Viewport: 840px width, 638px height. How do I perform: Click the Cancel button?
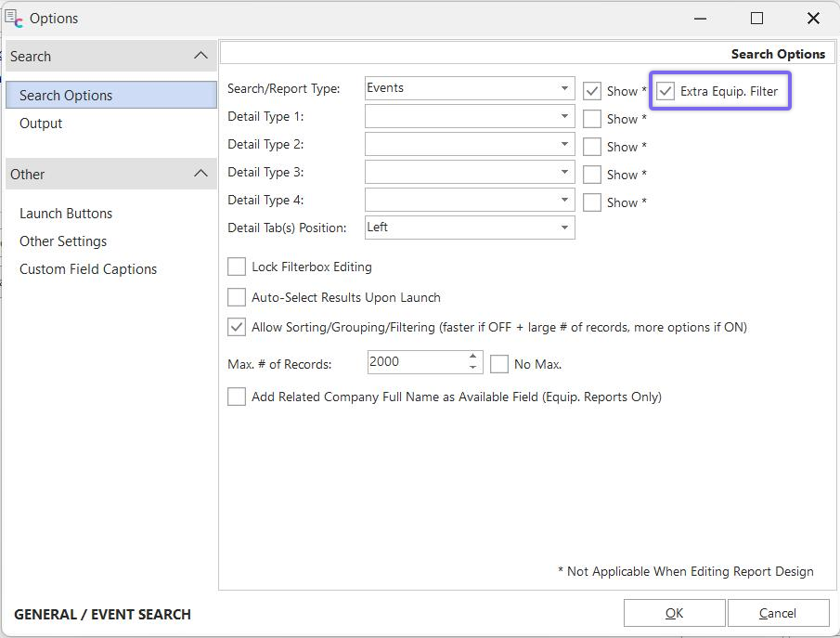[777, 613]
